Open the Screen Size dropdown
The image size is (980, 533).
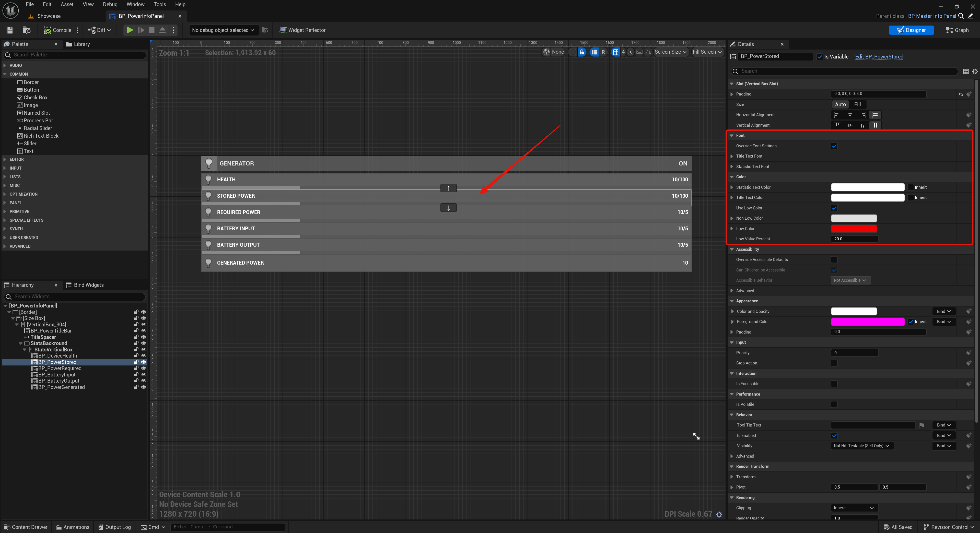click(x=670, y=52)
